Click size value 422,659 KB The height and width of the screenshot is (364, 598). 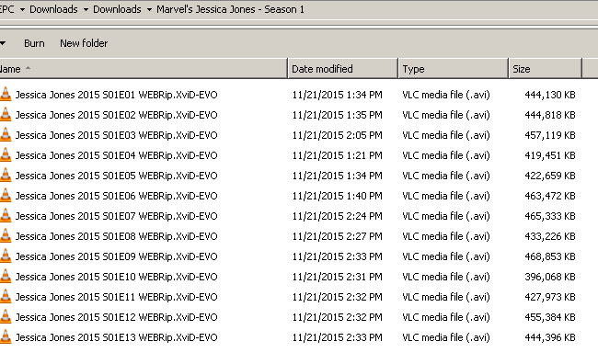point(550,176)
